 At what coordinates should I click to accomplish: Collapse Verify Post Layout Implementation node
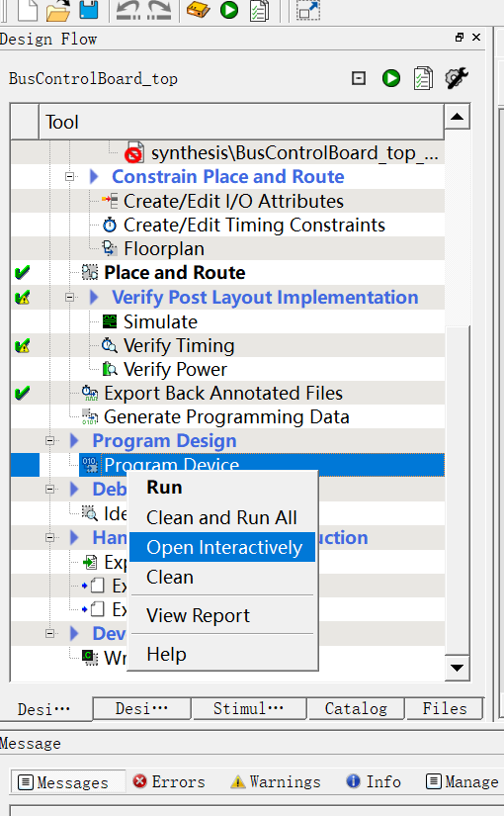[x=69, y=298]
